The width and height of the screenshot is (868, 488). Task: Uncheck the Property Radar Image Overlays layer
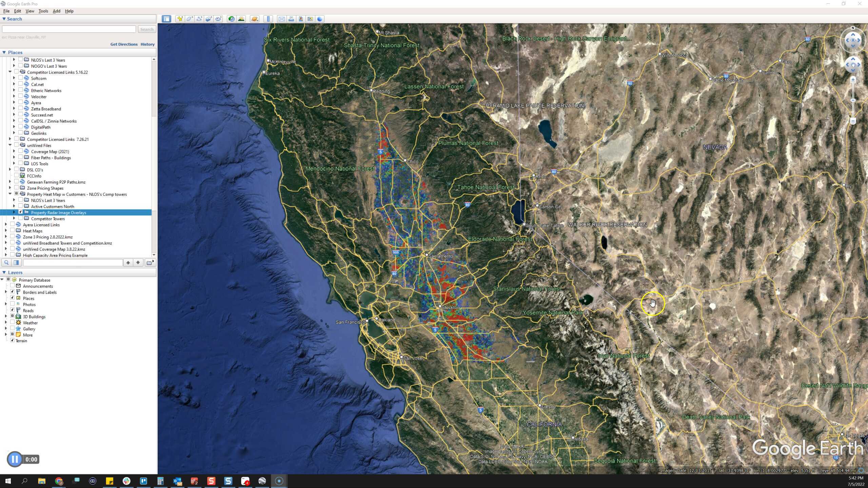tap(21, 212)
